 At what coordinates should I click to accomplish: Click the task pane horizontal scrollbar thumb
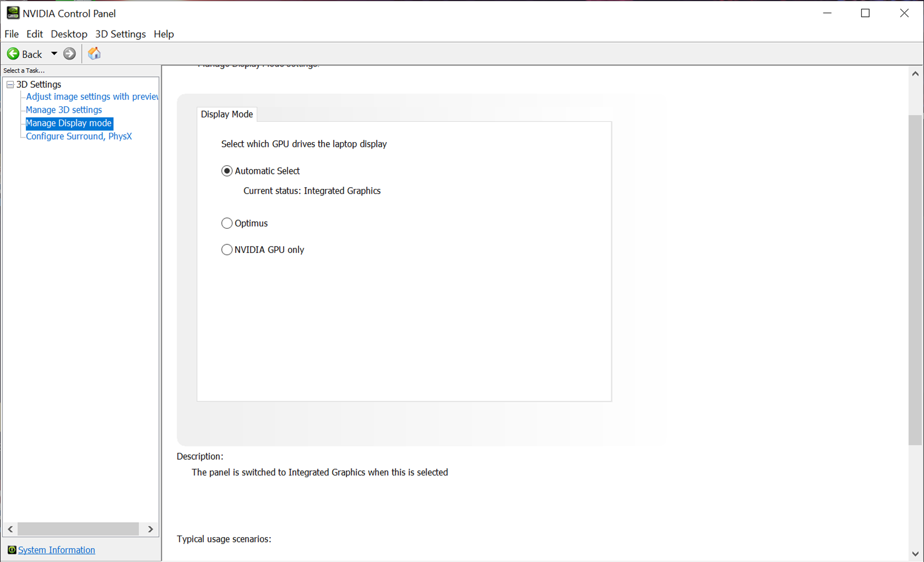point(78,529)
